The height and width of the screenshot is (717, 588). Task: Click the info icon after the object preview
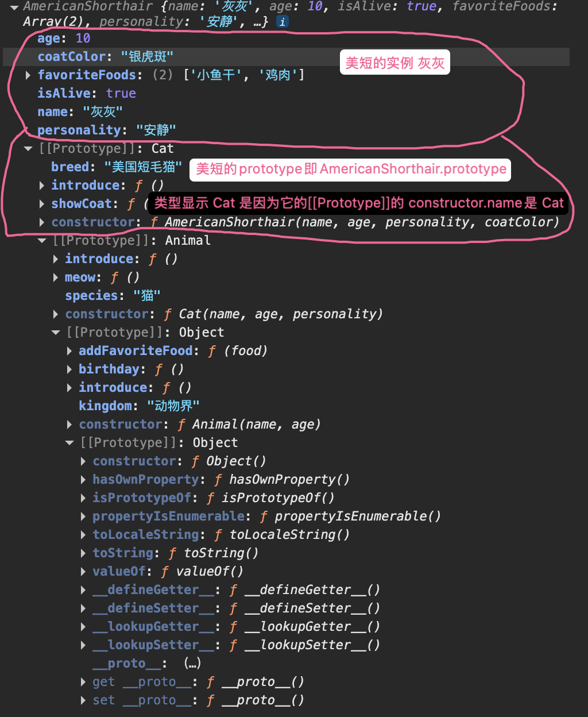click(x=282, y=22)
